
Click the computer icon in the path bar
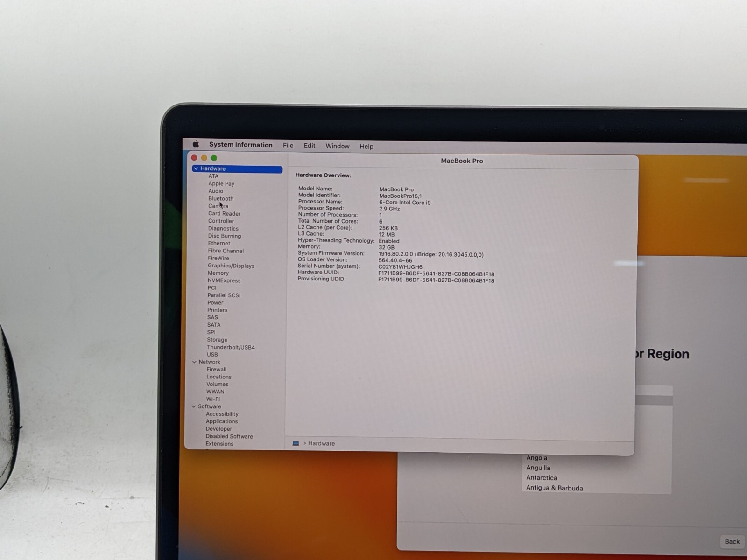(296, 443)
